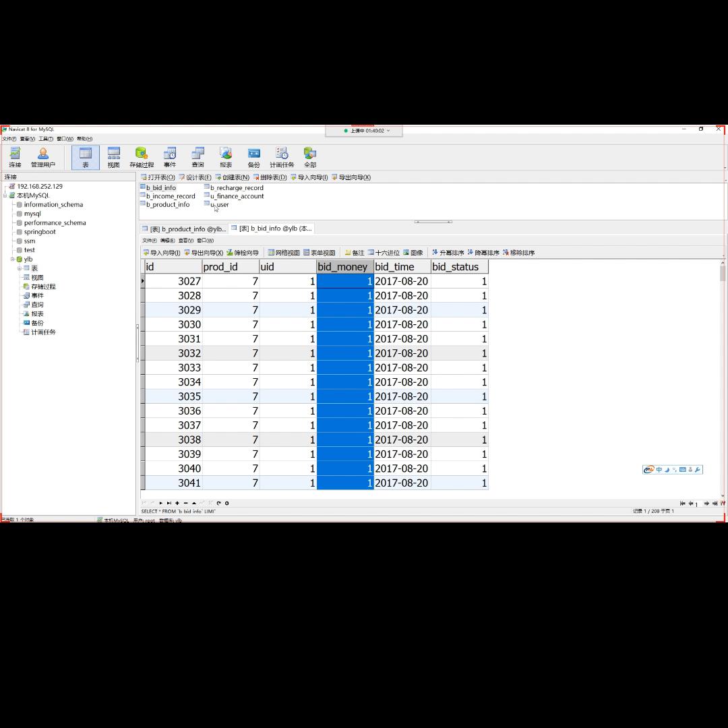728x728 pixels.
Task: Switch to 表单视图 (Form View)
Action: 320,253
